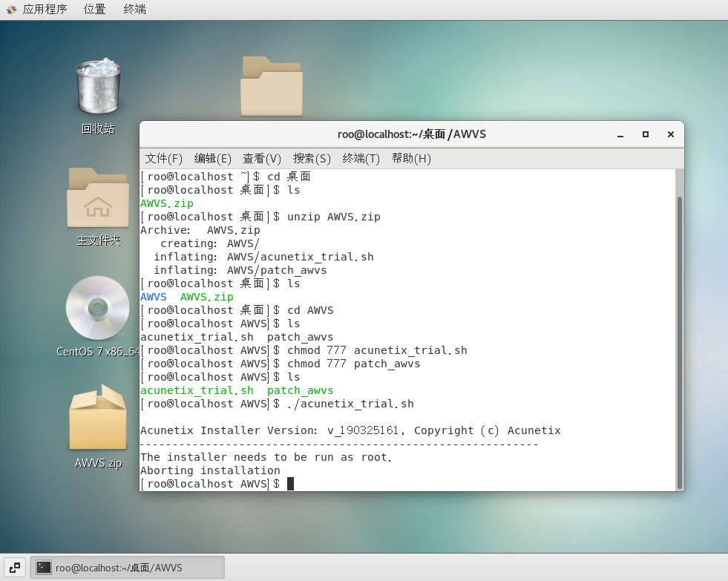
Task: Open the 帮助(H) menu in terminal
Action: coord(411,159)
